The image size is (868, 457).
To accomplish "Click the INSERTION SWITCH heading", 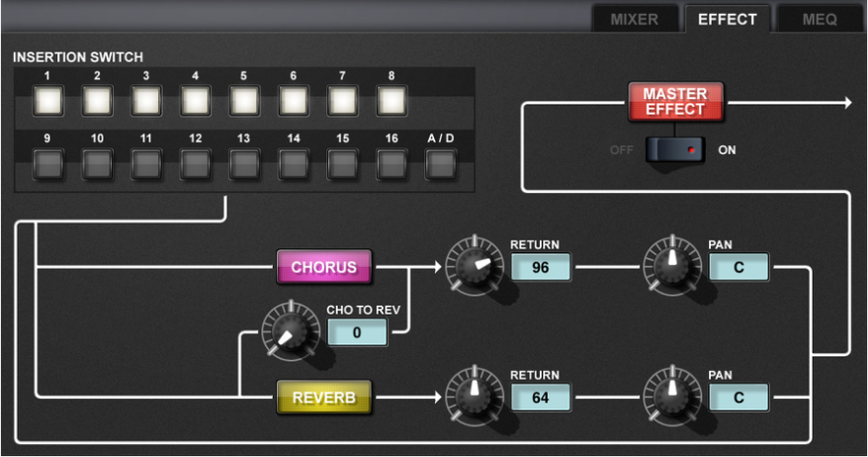I will click(x=78, y=57).
